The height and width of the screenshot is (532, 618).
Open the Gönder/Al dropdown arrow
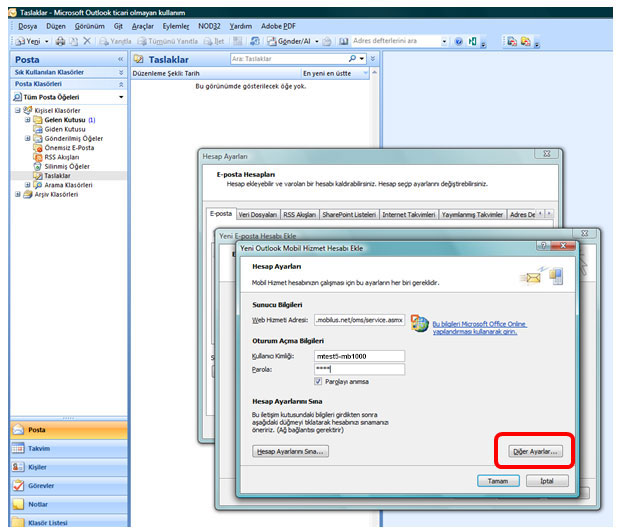(x=316, y=41)
